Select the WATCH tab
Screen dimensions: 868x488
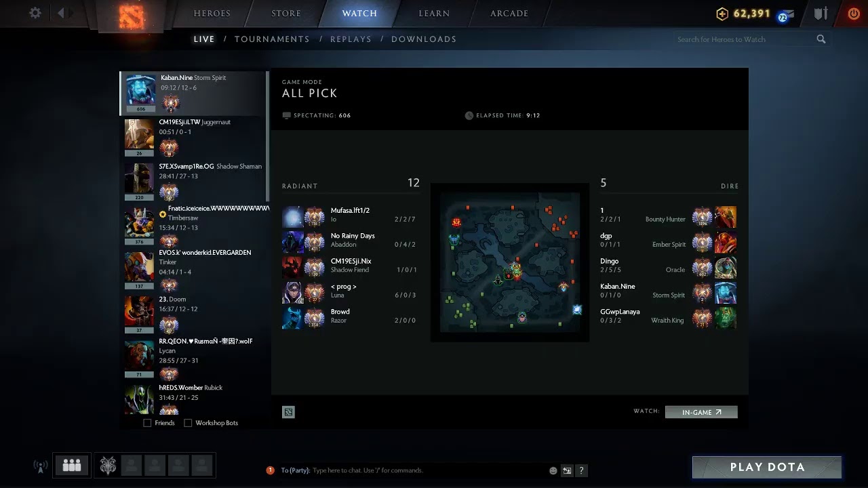[x=359, y=14]
